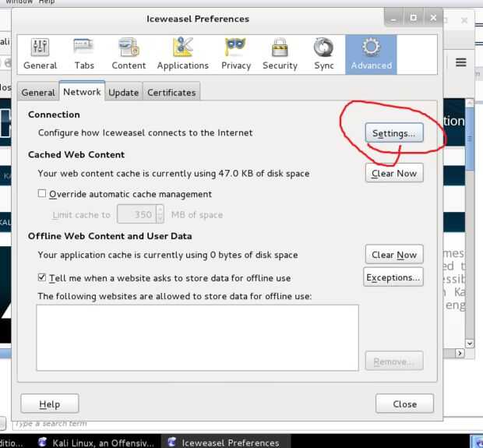Screen dimensions: 483x448
Task: Switch to the Update sub-tab
Action: (x=124, y=92)
